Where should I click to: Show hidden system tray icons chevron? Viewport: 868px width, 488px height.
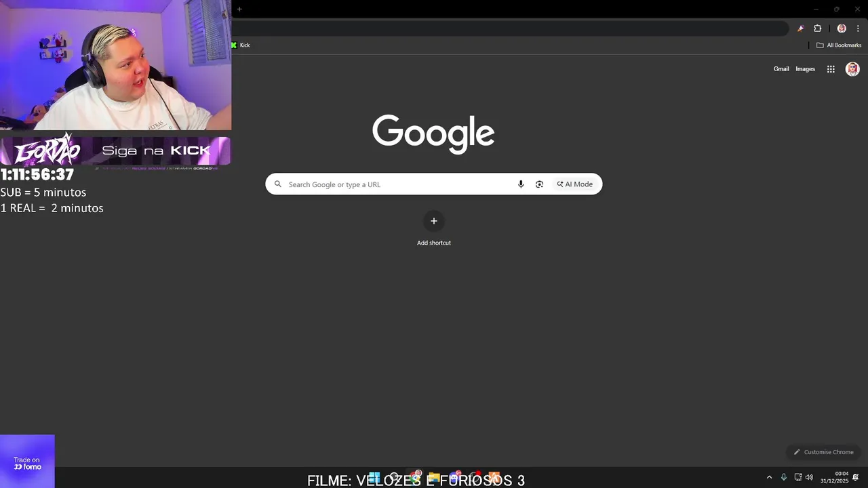[x=769, y=477]
